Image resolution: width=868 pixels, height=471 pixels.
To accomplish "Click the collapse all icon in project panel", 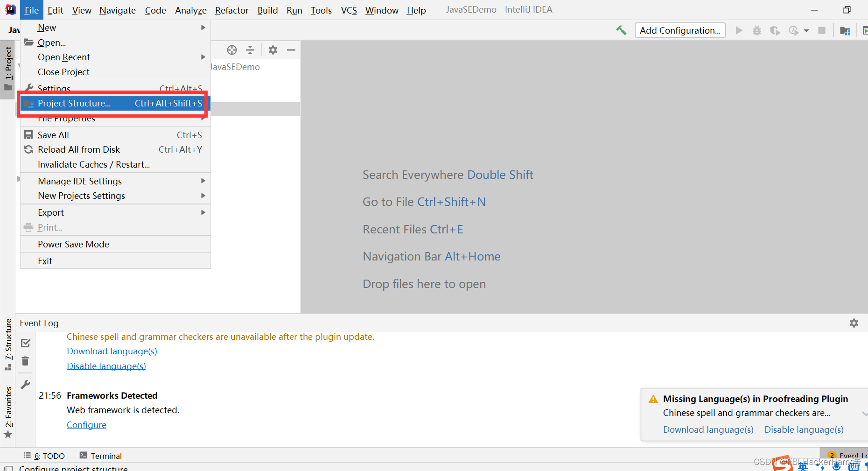I will tap(250, 50).
